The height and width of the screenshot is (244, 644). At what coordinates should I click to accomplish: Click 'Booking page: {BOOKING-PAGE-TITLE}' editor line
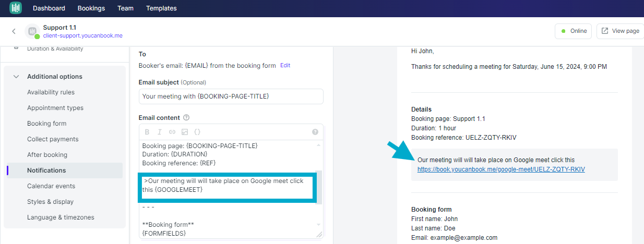tap(200, 146)
